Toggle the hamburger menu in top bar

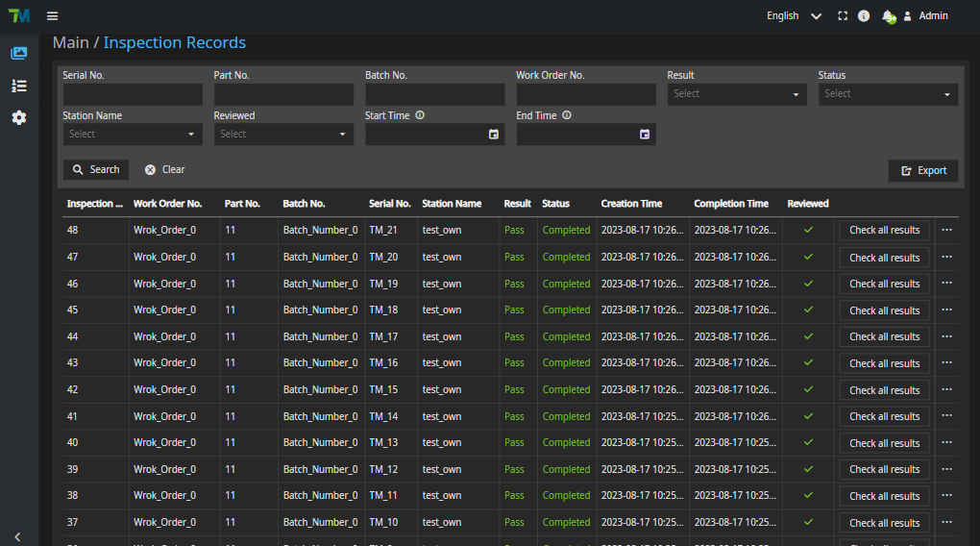(52, 16)
